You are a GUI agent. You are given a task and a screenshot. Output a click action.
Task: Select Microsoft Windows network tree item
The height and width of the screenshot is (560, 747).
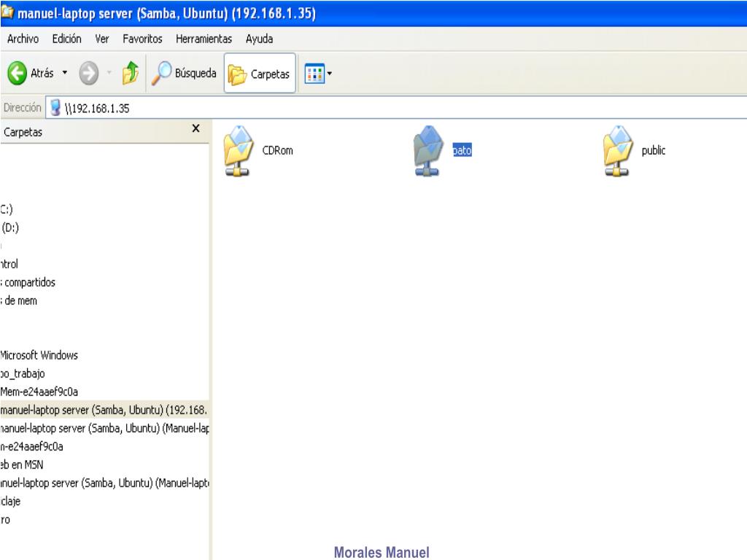[39, 355]
